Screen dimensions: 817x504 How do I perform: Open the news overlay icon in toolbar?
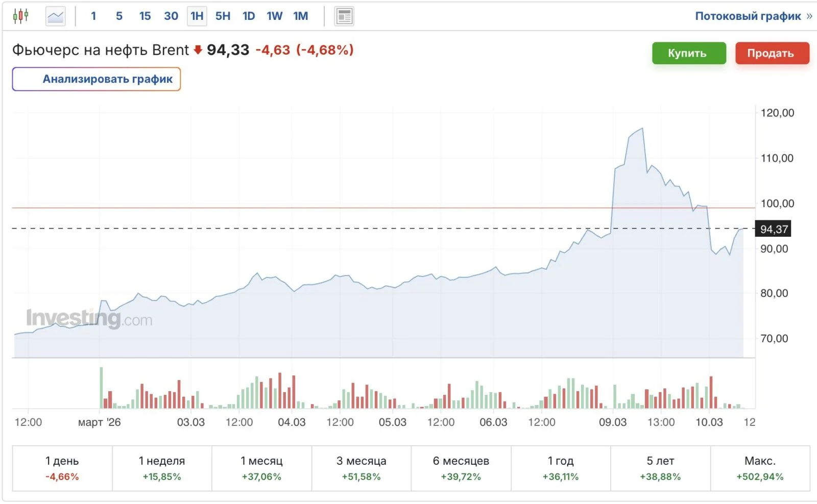pyautogui.click(x=344, y=16)
